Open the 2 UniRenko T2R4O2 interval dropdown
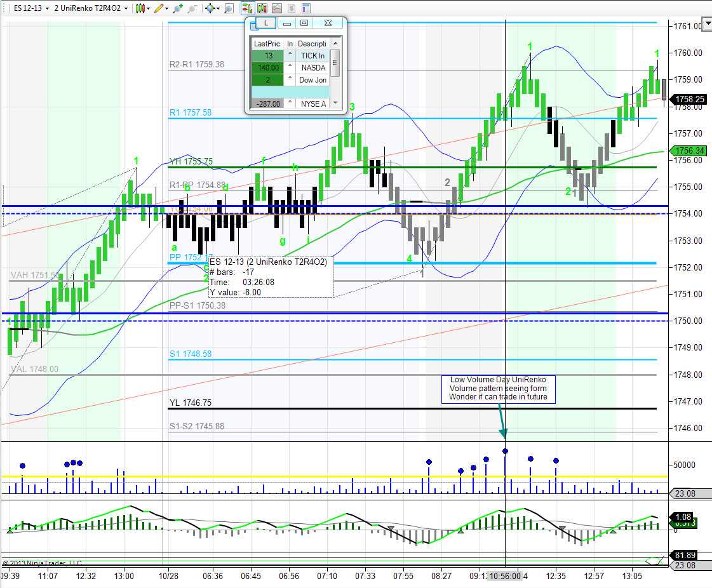This screenshot has width=712, height=588. coord(91,8)
